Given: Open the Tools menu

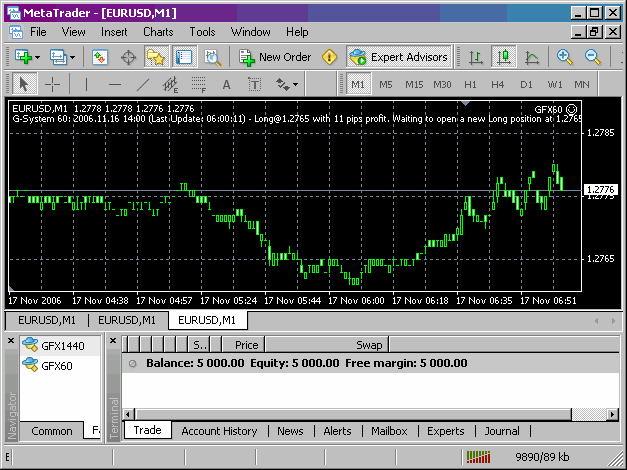Looking at the screenshot, I should [202, 32].
